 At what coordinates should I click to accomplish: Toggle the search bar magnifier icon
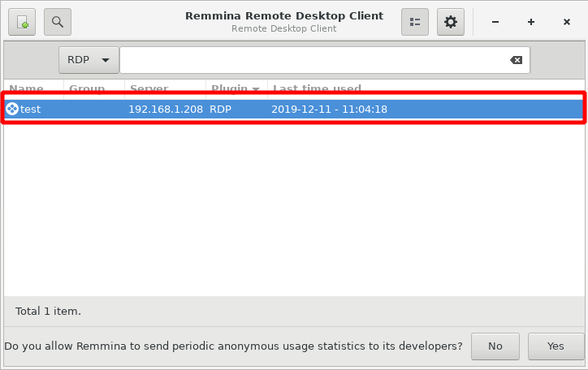click(x=58, y=22)
